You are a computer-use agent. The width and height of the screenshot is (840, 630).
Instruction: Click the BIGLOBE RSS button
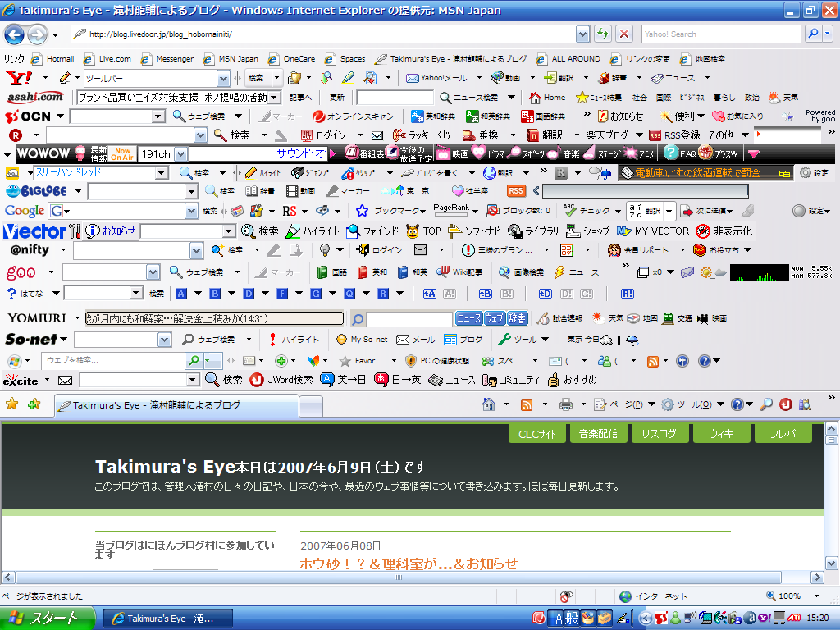(516, 190)
